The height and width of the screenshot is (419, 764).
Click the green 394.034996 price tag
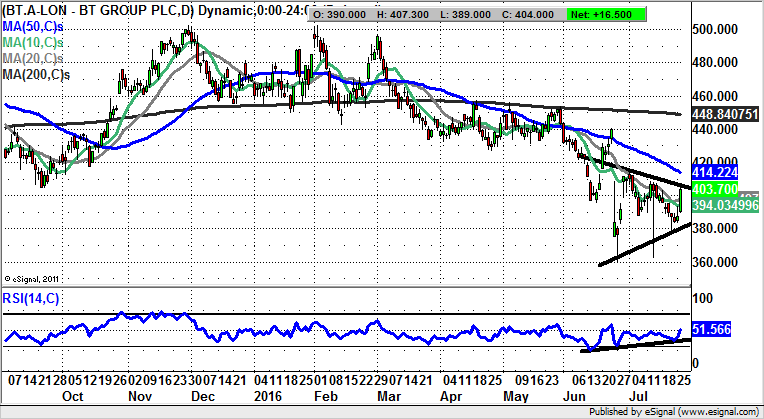tap(726, 204)
